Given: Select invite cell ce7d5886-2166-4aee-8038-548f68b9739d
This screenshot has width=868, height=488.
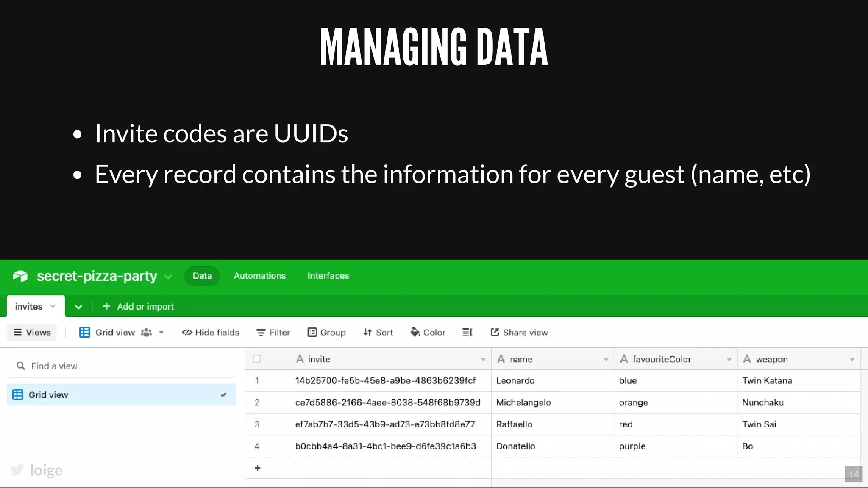Looking at the screenshot, I should [388, 402].
